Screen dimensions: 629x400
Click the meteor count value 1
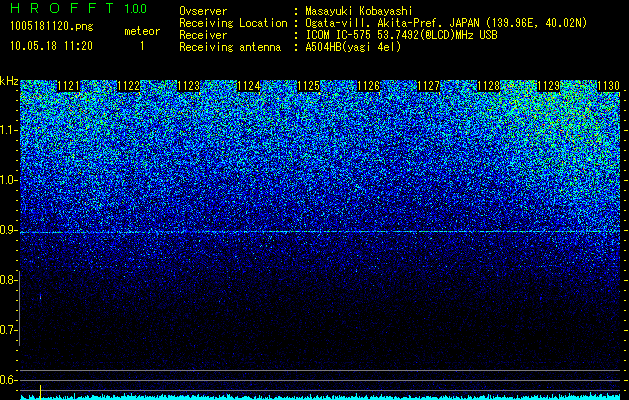[x=142, y=46]
